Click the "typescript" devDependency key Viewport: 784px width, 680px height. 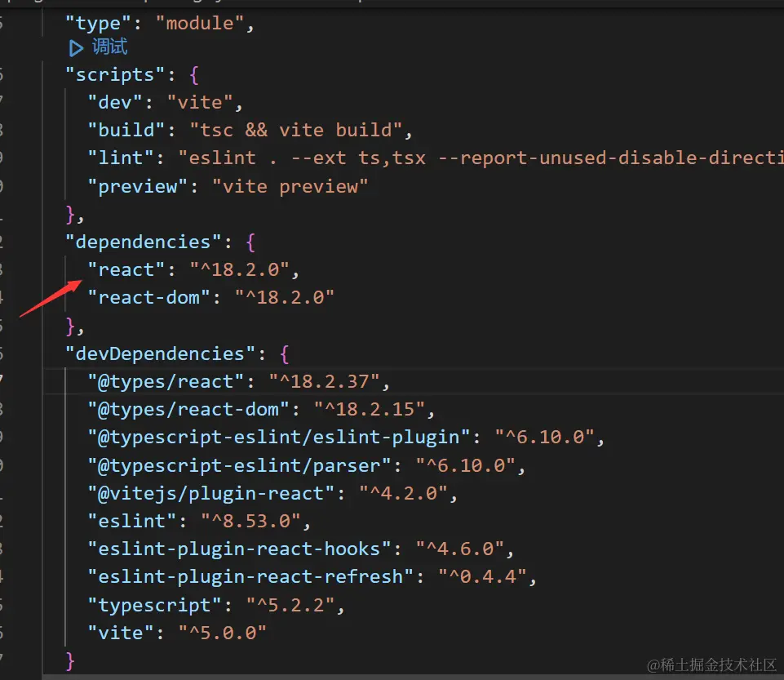(154, 606)
